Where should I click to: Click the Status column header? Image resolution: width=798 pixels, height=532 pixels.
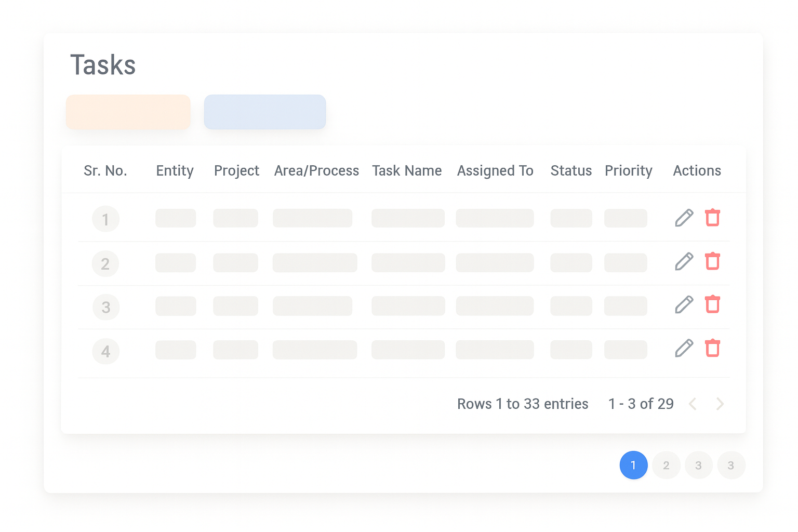tap(571, 171)
